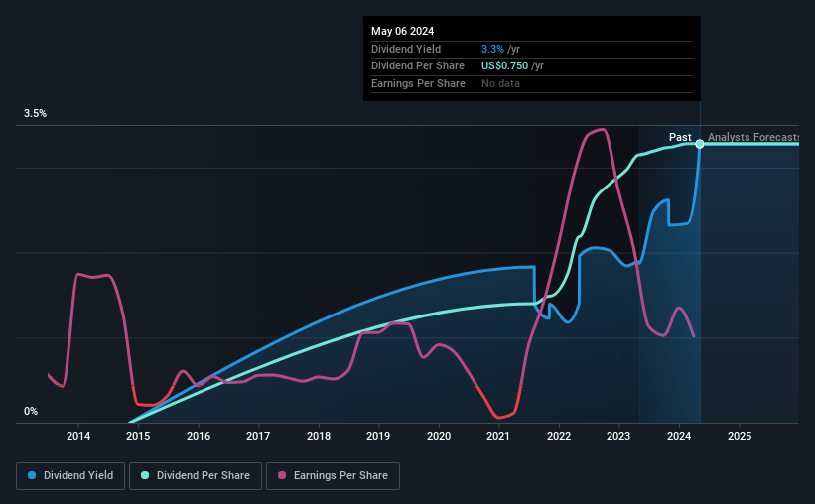Click the May 06 2024 tooltip date

402,31
